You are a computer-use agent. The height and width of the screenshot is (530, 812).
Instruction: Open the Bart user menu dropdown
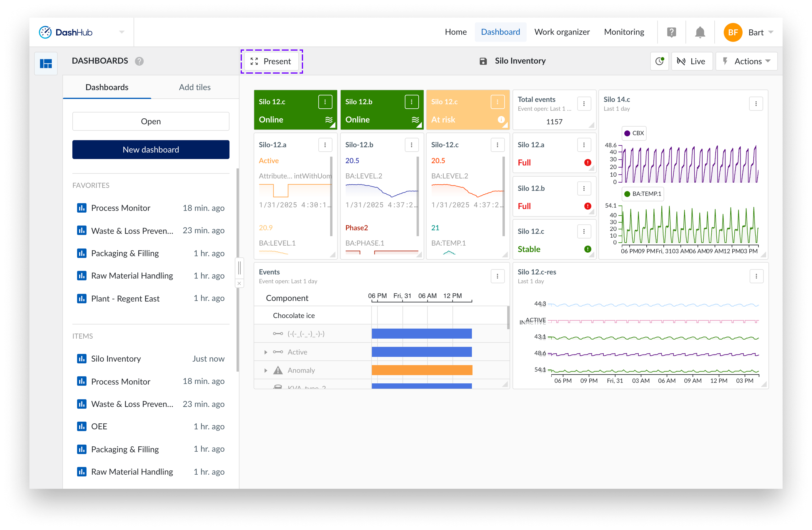tap(756, 32)
